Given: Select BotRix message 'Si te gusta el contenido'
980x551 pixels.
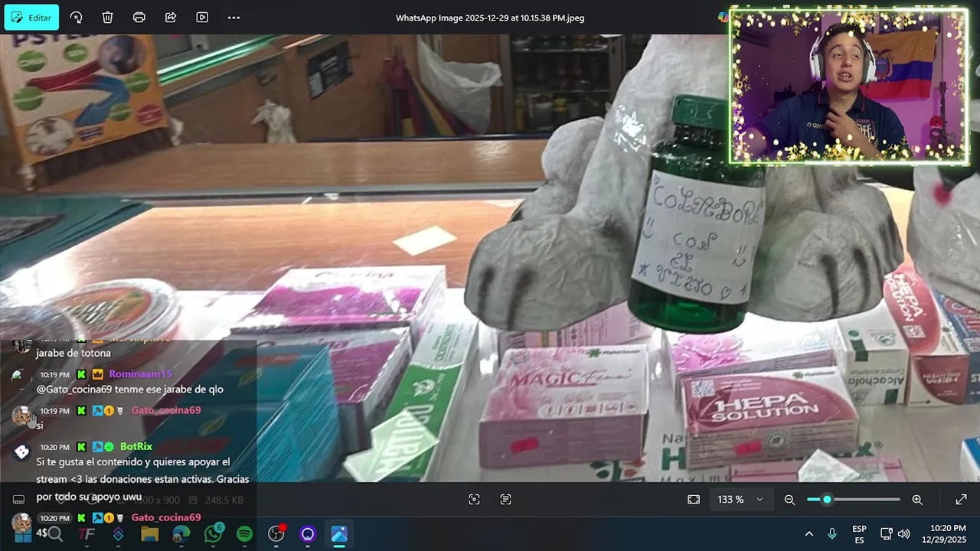Looking at the screenshot, I should pyautogui.click(x=142, y=479).
